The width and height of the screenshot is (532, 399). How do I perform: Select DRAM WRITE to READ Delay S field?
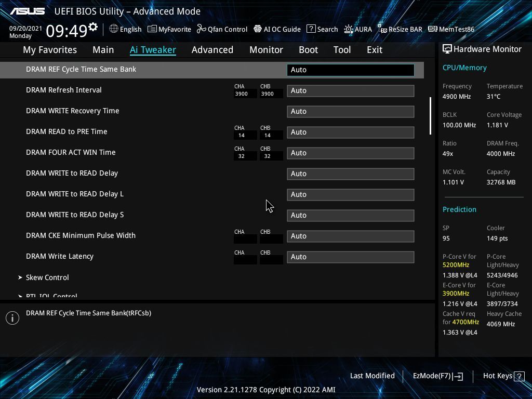pos(351,216)
